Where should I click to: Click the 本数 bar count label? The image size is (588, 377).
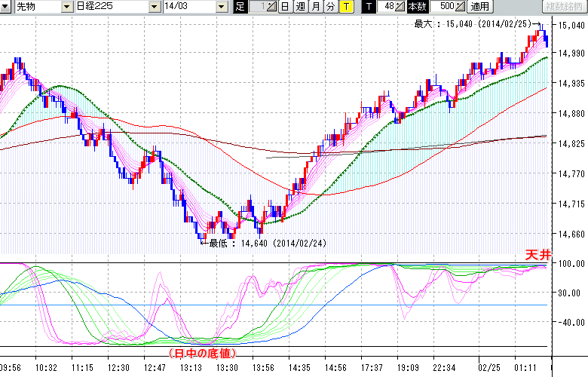417,7
